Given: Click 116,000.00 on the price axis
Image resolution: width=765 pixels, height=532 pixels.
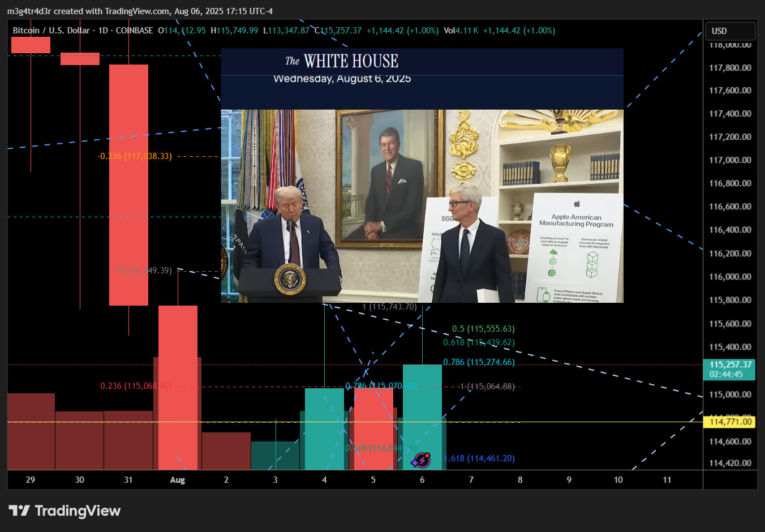Looking at the screenshot, I should 730,277.
